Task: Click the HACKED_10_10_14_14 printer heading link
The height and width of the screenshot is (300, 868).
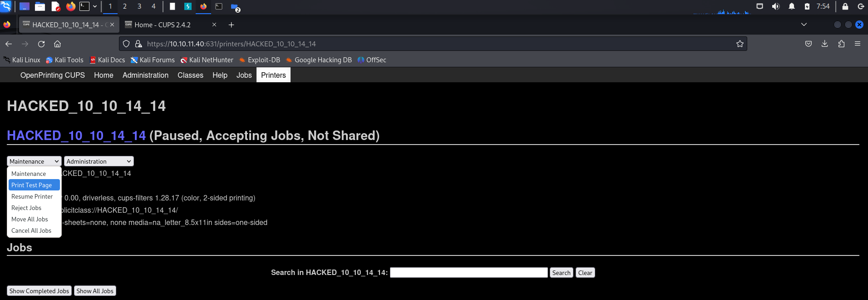Action: (76, 135)
